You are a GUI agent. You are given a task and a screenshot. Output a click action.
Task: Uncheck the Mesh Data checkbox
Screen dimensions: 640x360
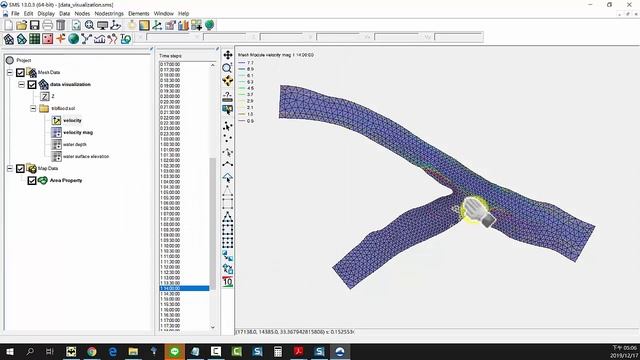pos(20,73)
